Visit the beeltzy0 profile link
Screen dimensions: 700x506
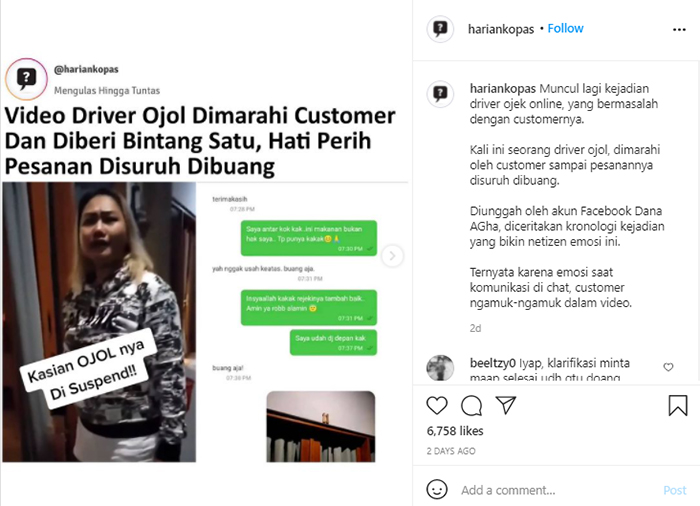[492, 363]
